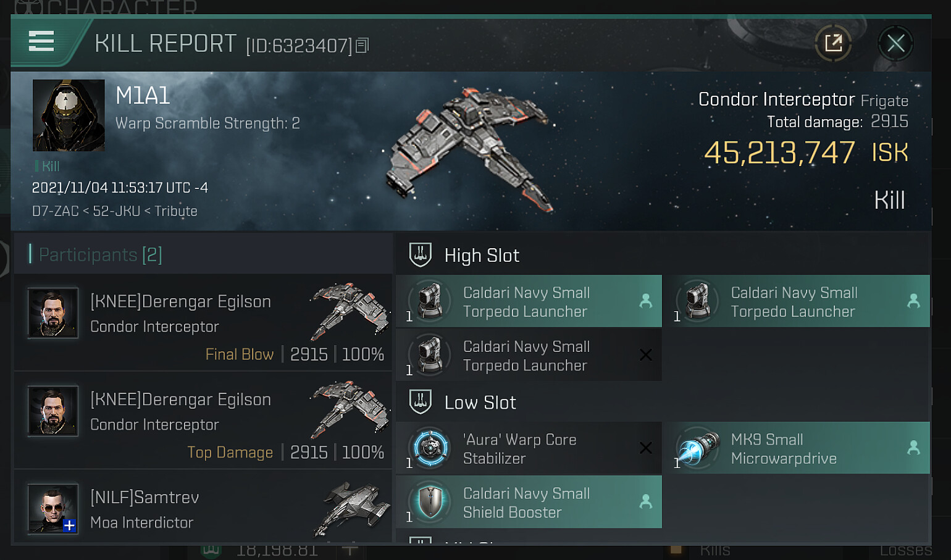This screenshot has width=951, height=560.
Task: Click the share kill report icon
Action: 833,43
